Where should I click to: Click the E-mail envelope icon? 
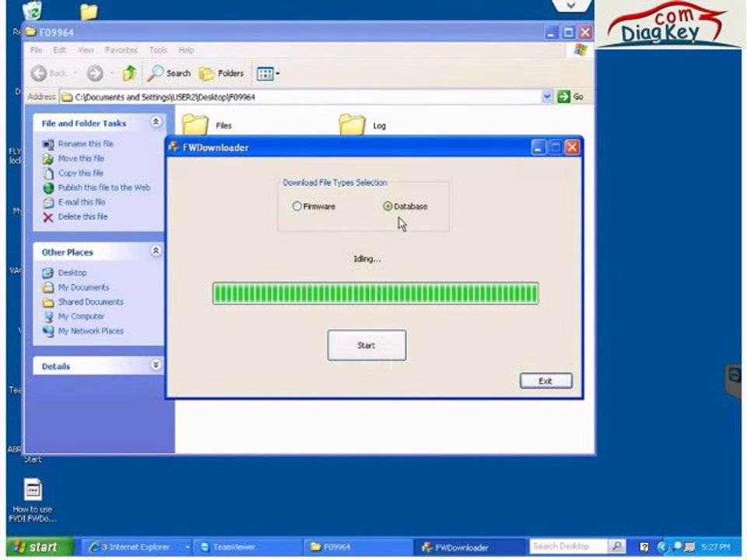pos(48,202)
